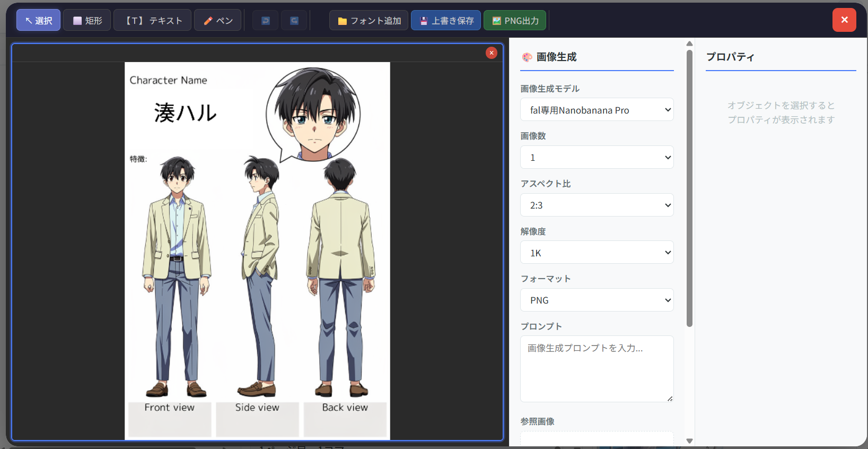Expand the アスペクト比 dropdown showing 2:3
Image resolution: width=868 pixels, height=449 pixels.
pyautogui.click(x=597, y=205)
